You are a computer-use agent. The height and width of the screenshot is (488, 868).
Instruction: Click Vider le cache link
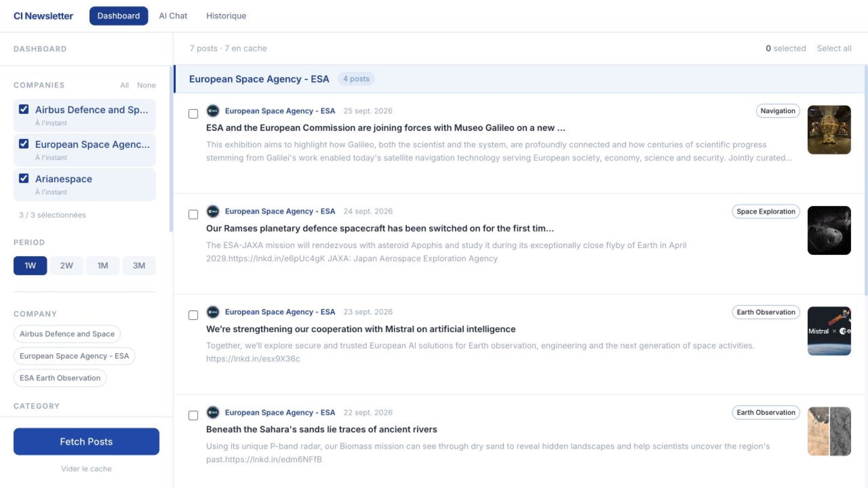pos(86,468)
